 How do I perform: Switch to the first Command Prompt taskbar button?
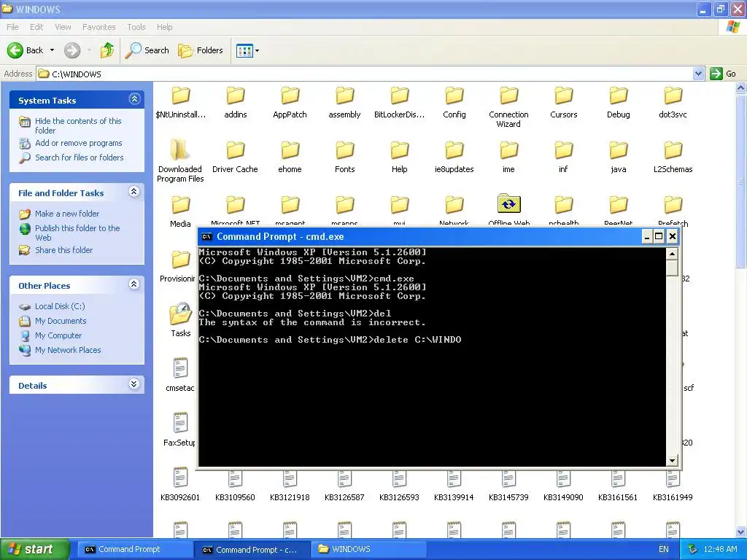point(135,550)
